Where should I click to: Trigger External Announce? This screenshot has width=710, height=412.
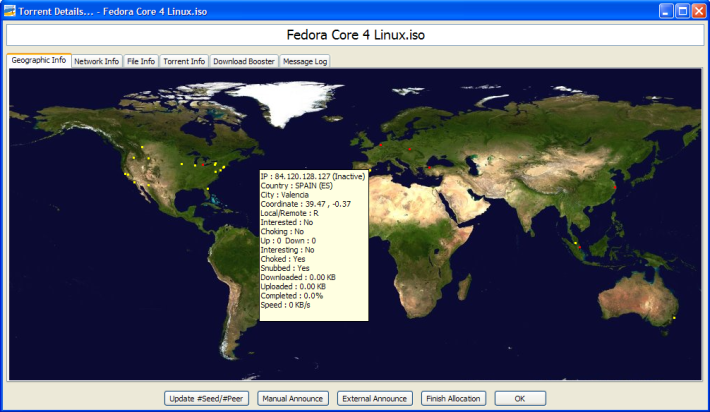[x=374, y=398]
